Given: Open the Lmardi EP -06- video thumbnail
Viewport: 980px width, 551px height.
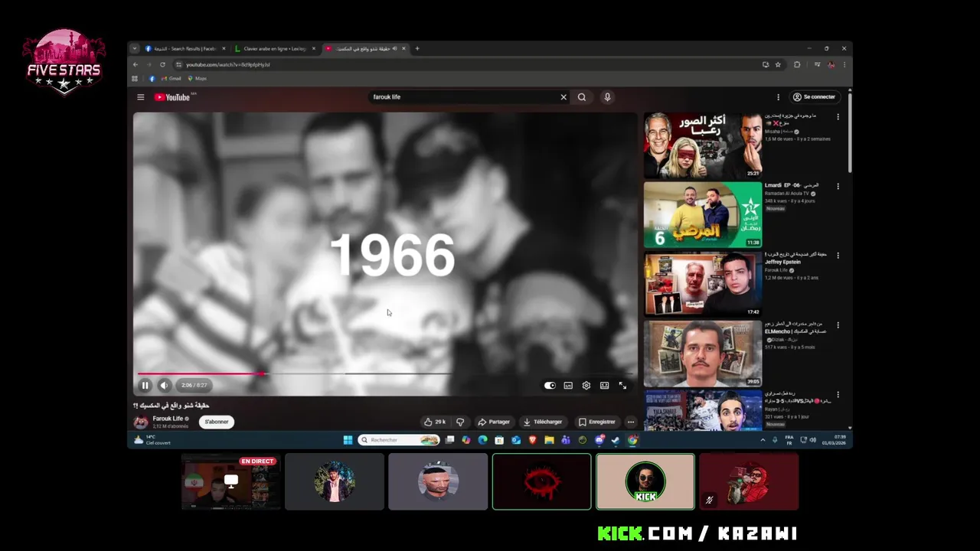Looking at the screenshot, I should click(x=703, y=214).
